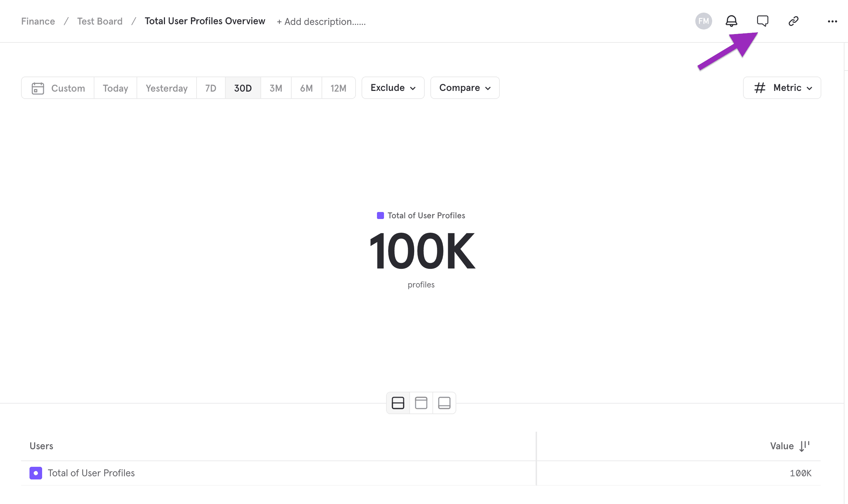Click the hash icon in Metric selector
Image resolution: width=848 pixels, height=504 pixels.
(760, 88)
